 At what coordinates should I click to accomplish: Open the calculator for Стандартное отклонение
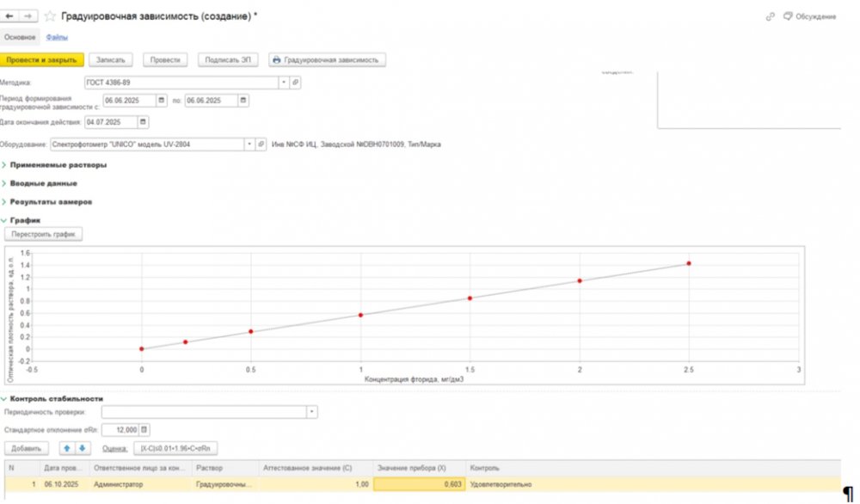(144, 429)
